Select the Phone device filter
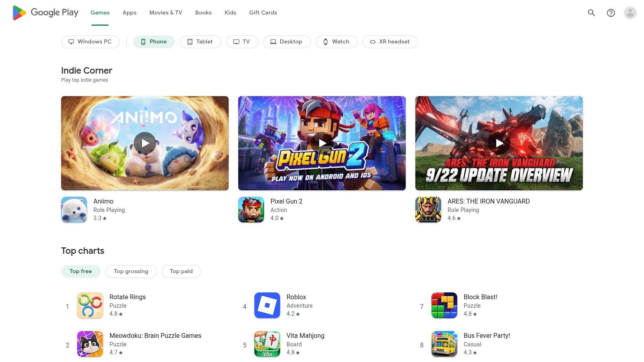The image size is (644, 362). tap(154, 42)
